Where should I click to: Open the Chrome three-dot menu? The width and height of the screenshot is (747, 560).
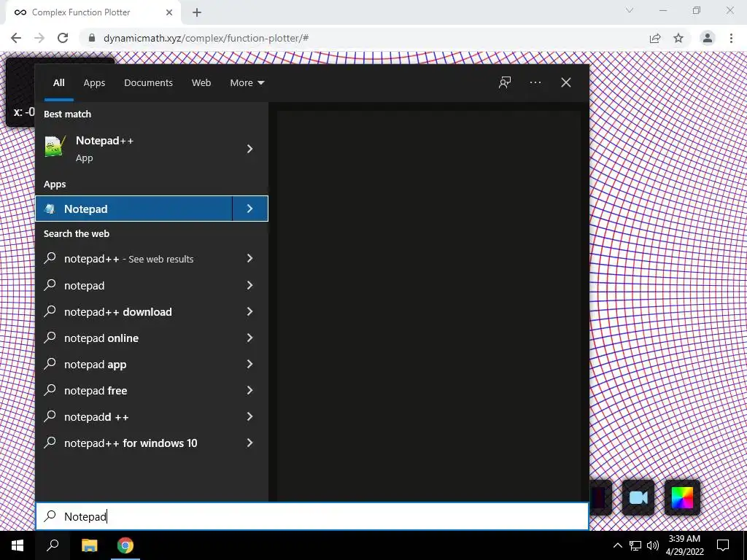coord(731,38)
